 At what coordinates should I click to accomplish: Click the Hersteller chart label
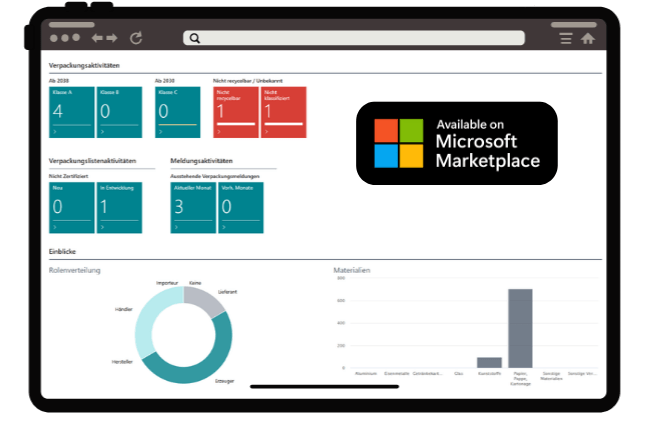122,362
